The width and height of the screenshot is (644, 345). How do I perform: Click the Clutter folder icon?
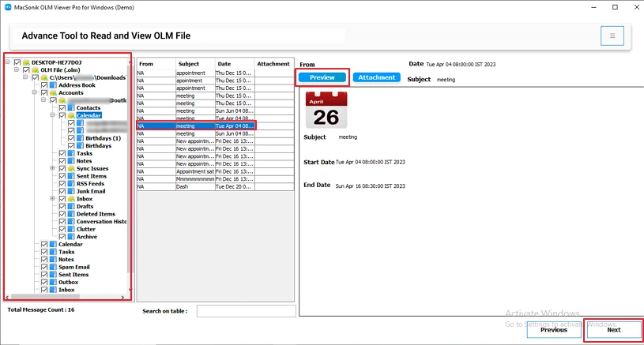pos(71,229)
